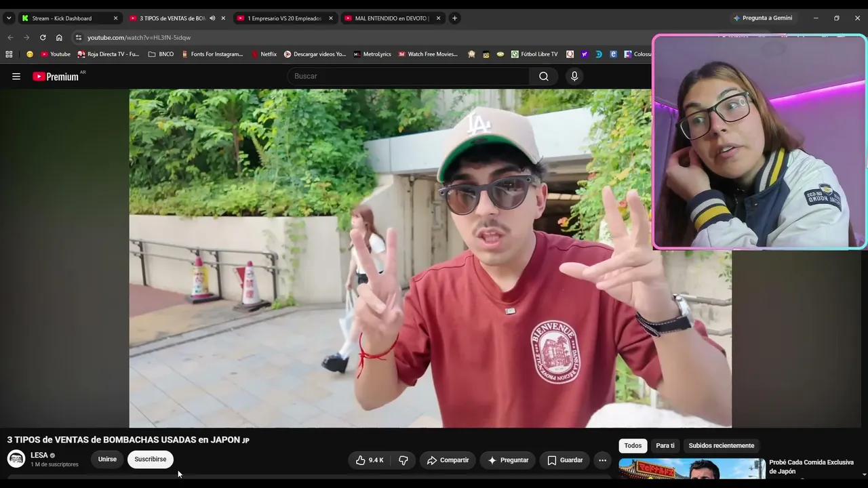868x488 pixels.
Task: Go to the browser home page
Action: [59, 37]
